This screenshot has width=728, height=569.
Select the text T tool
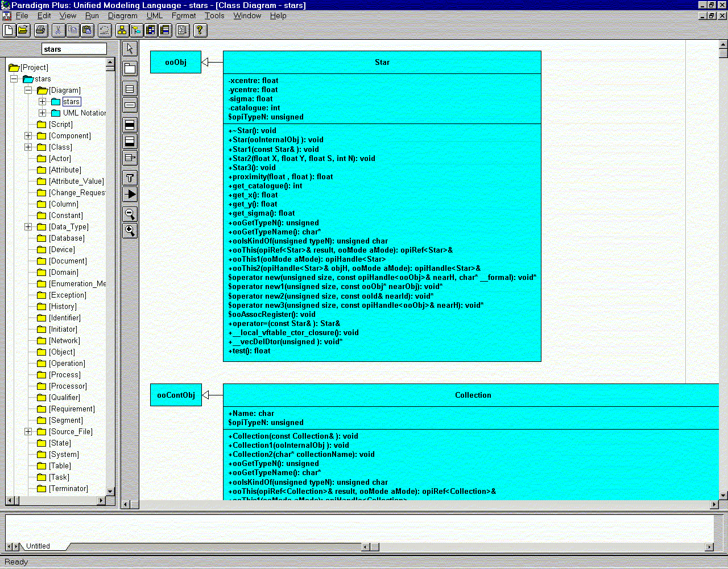[x=130, y=178]
